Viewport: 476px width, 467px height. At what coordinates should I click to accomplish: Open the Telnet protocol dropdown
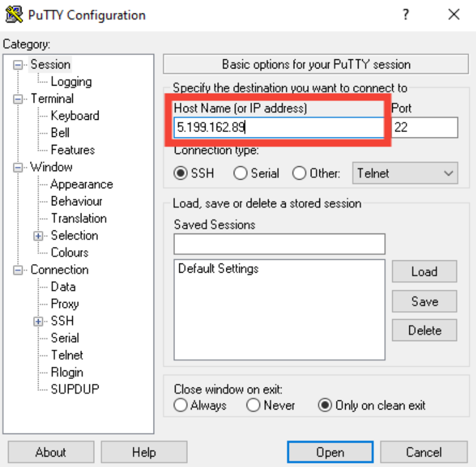(x=405, y=174)
